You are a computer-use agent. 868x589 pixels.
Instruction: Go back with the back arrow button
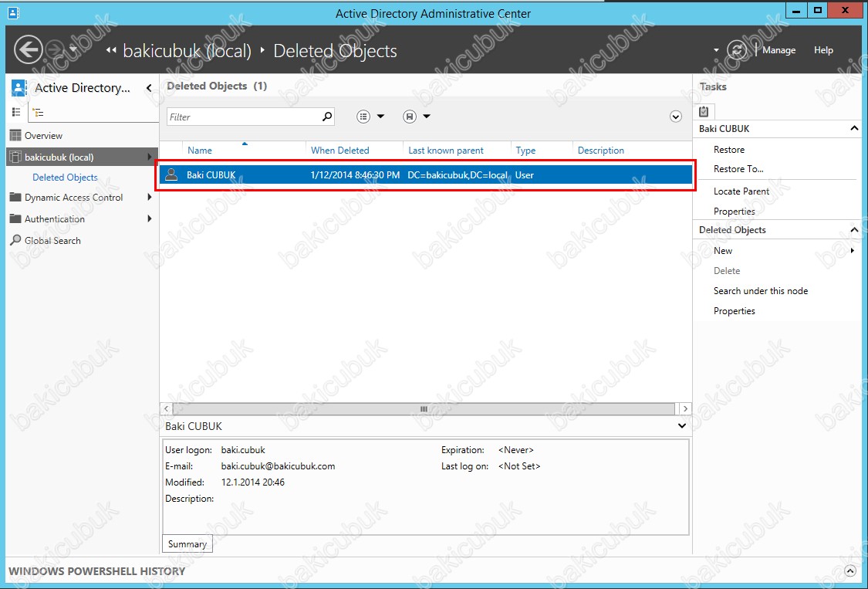(x=29, y=50)
